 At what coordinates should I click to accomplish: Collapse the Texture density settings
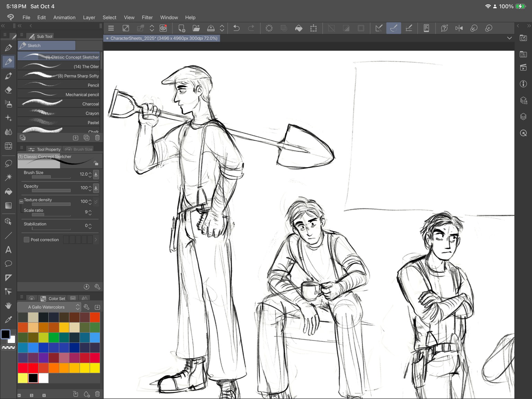coord(21,201)
